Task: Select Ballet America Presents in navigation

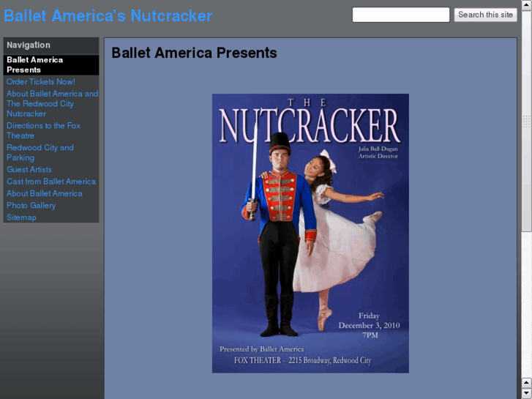Action: (51, 65)
